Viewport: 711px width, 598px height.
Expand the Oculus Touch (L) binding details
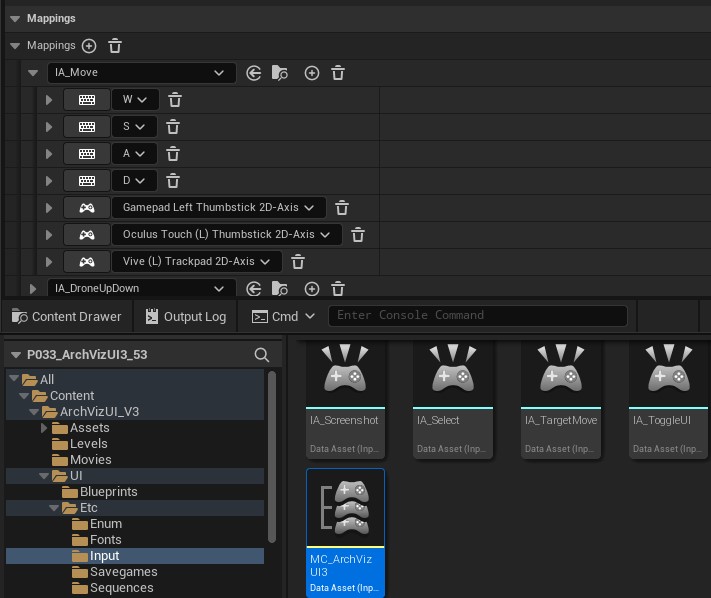point(49,235)
